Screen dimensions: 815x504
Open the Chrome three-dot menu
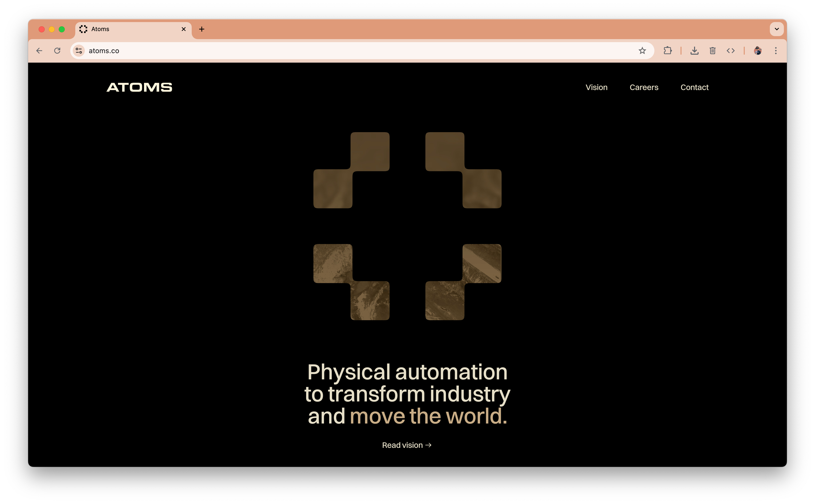pos(775,51)
